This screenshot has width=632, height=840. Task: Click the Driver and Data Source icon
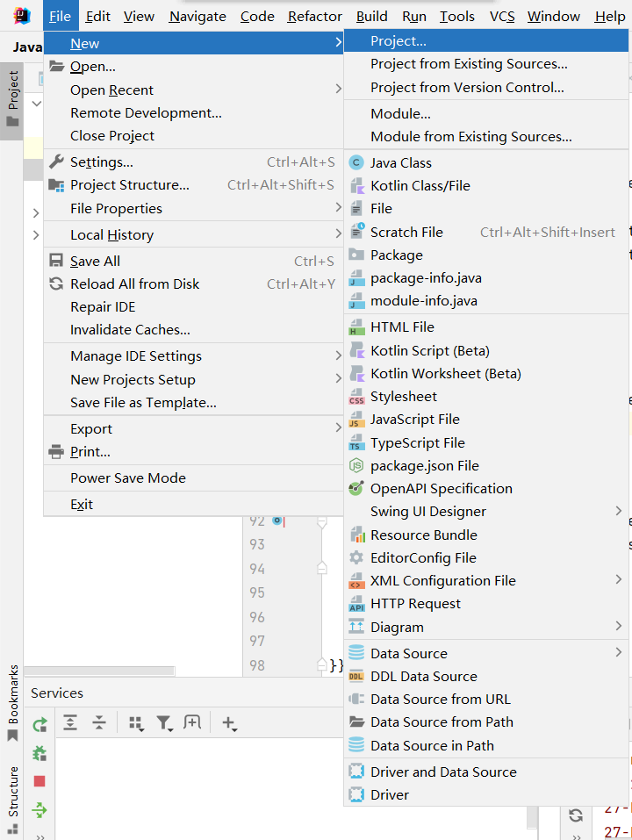tap(356, 772)
